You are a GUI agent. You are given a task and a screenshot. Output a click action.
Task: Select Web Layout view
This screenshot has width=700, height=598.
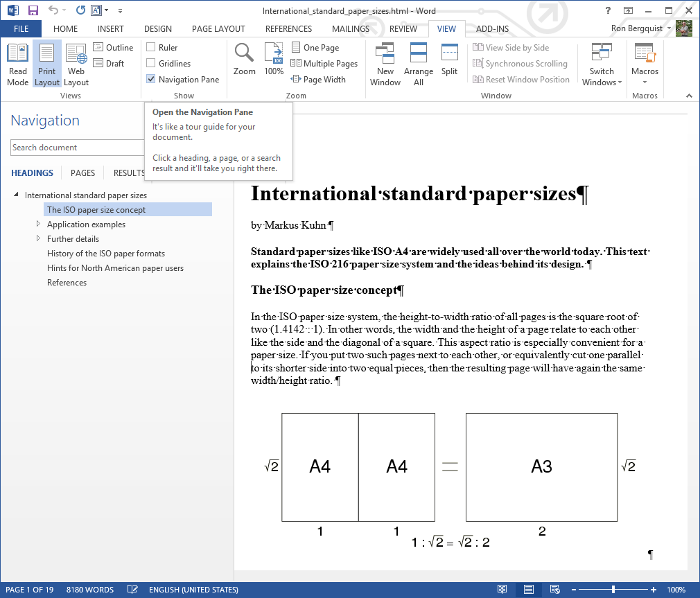pyautogui.click(x=76, y=64)
